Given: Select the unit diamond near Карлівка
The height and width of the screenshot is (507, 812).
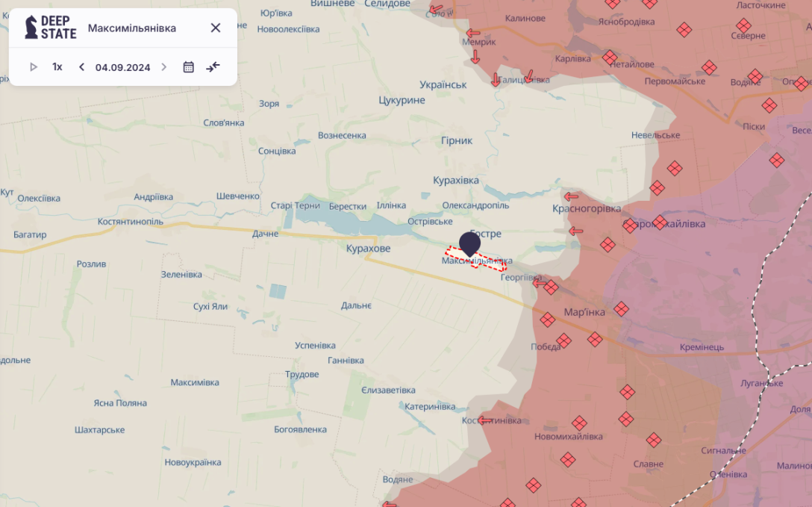Looking at the screenshot, I should click(x=609, y=57).
